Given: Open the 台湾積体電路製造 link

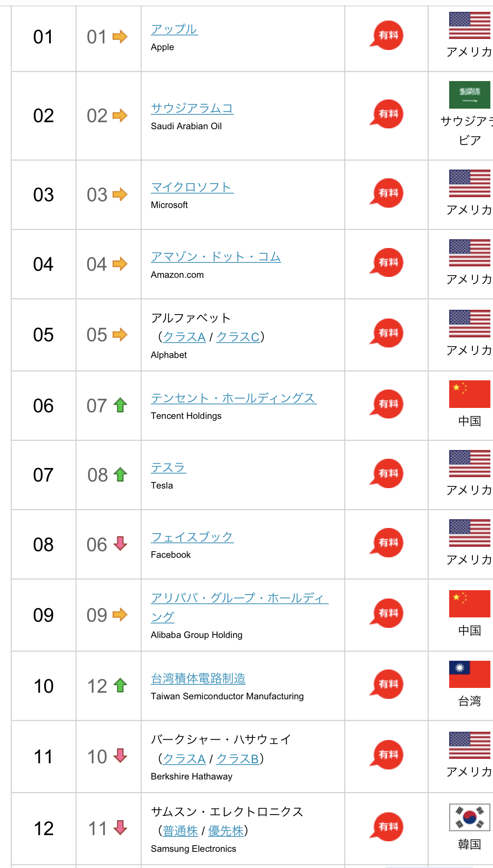Looking at the screenshot, I should click(198, 679).
